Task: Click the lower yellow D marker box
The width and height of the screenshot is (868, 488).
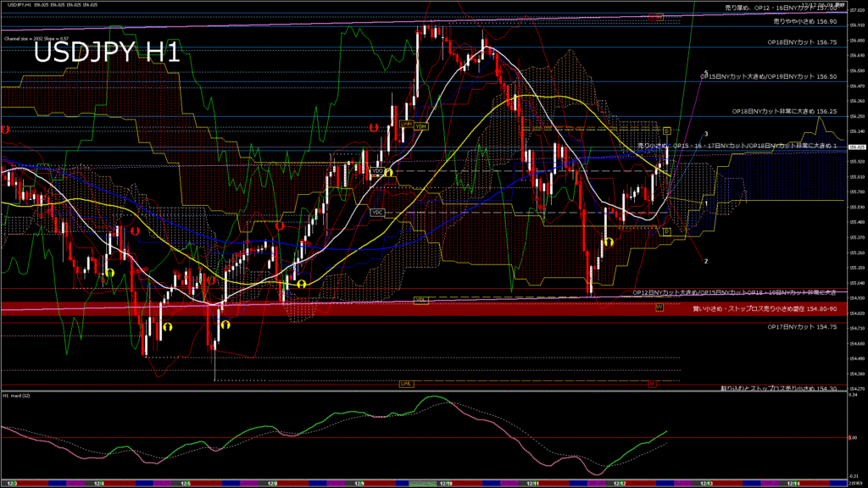Action: pyautogui.click(x=666, y=230)
